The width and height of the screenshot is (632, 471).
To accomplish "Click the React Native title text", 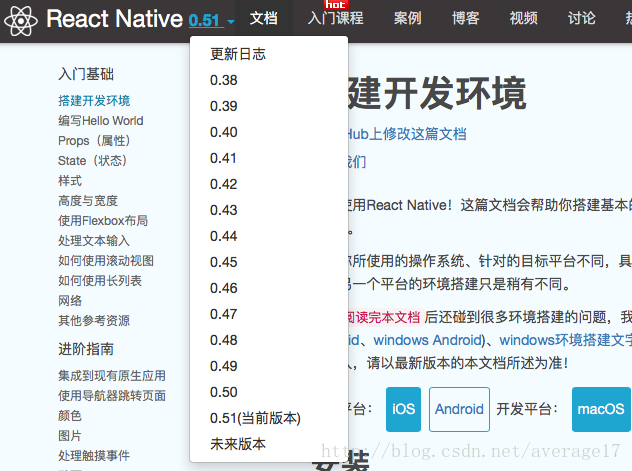I will coord(114,19).
